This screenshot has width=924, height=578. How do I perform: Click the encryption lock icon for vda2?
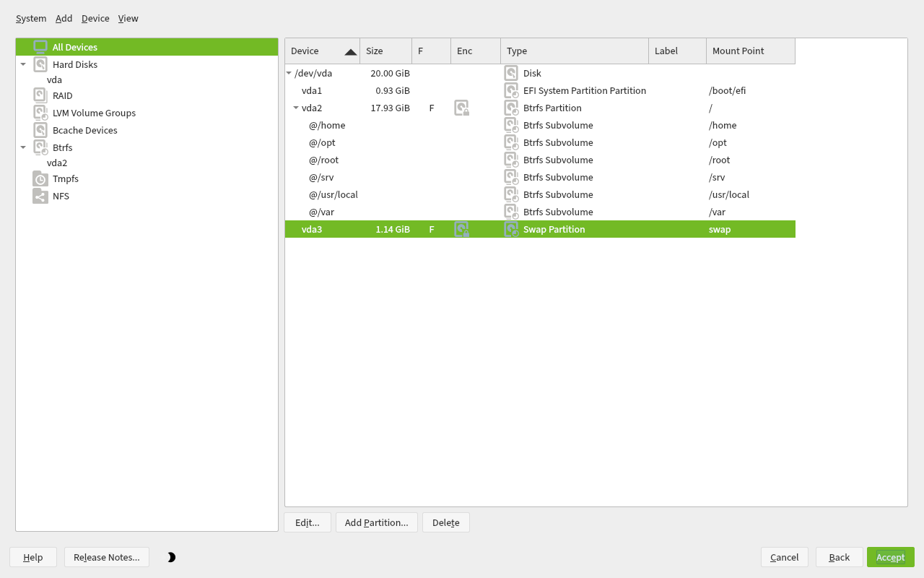pos(461,108)
